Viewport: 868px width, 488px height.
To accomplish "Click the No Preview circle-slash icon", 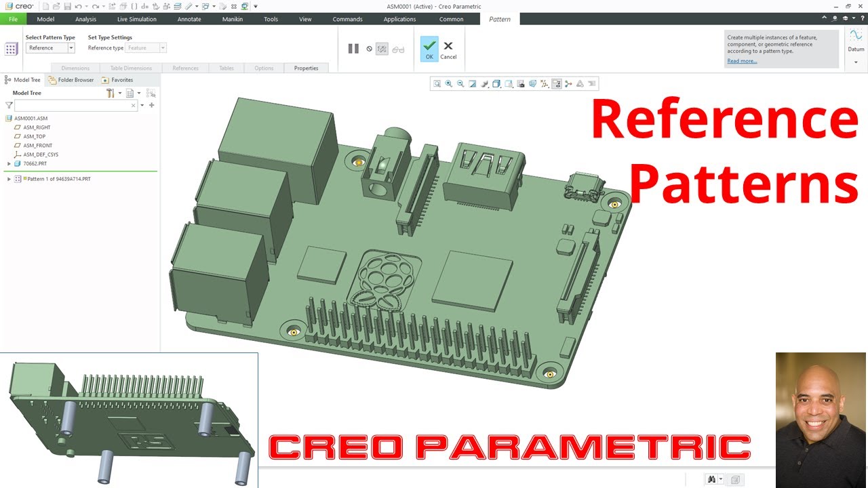I will pos(369,49).
